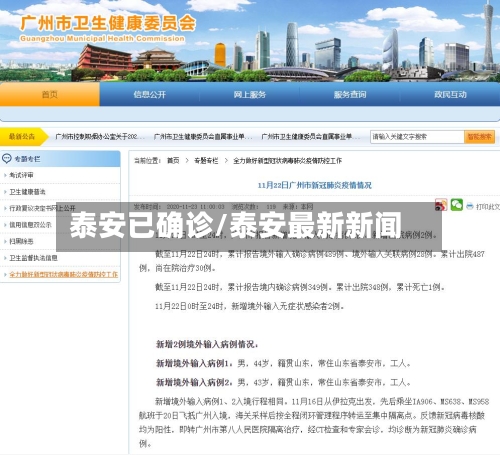The image size is (500, 455).
Task: Click the orange 智能搜索 button
Action: click(x=479, y=137)
